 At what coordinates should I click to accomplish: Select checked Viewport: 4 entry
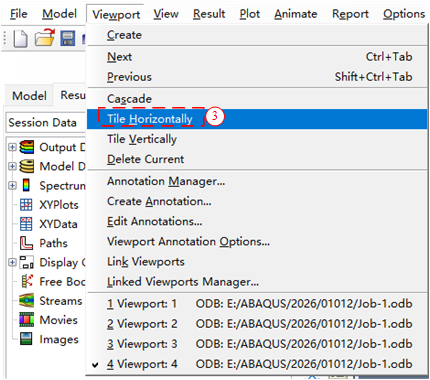click(257, 364)
